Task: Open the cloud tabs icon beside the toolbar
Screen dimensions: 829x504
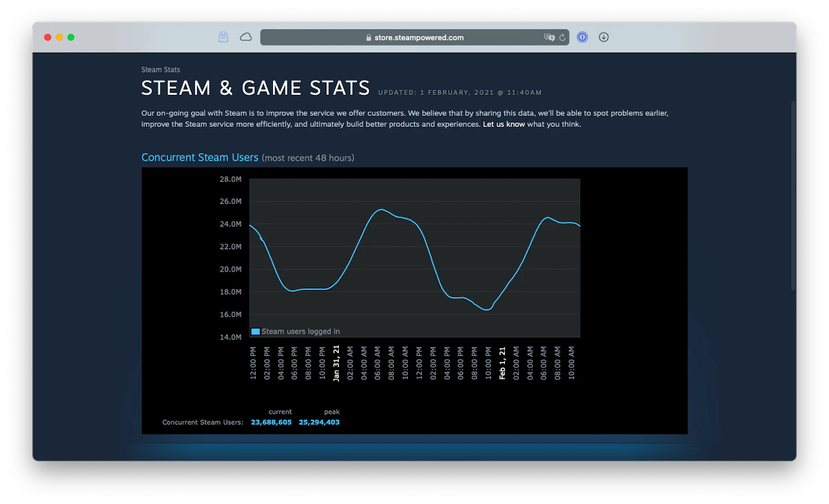Action: click(245, 37)
